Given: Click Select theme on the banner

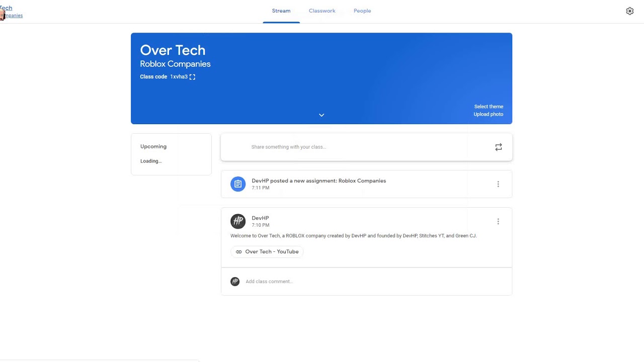Looking at the screenshot, I should tap(489, 107).
